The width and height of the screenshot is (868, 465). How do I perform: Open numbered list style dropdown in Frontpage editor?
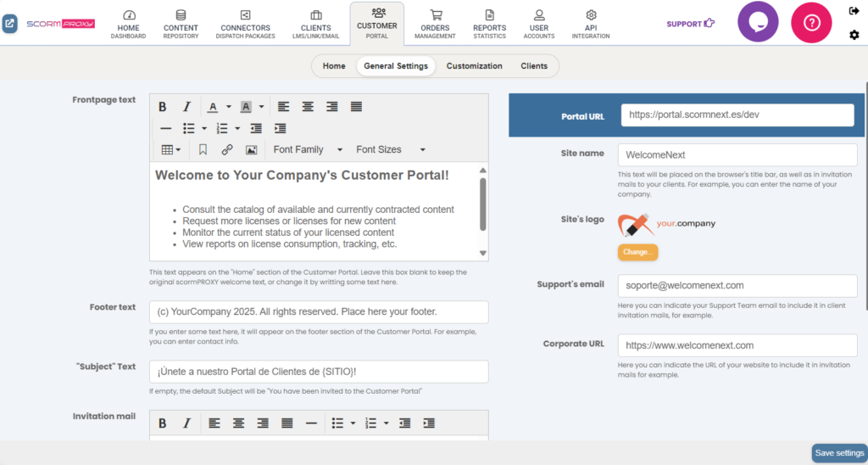pyautogui.click(x=237, y=129)
